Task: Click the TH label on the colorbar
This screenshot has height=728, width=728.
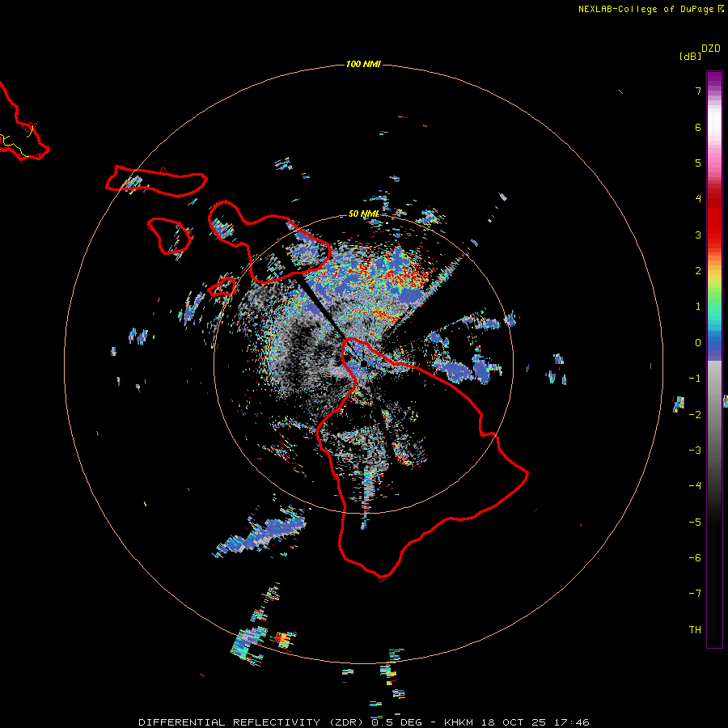Action: tap(695, 629)
